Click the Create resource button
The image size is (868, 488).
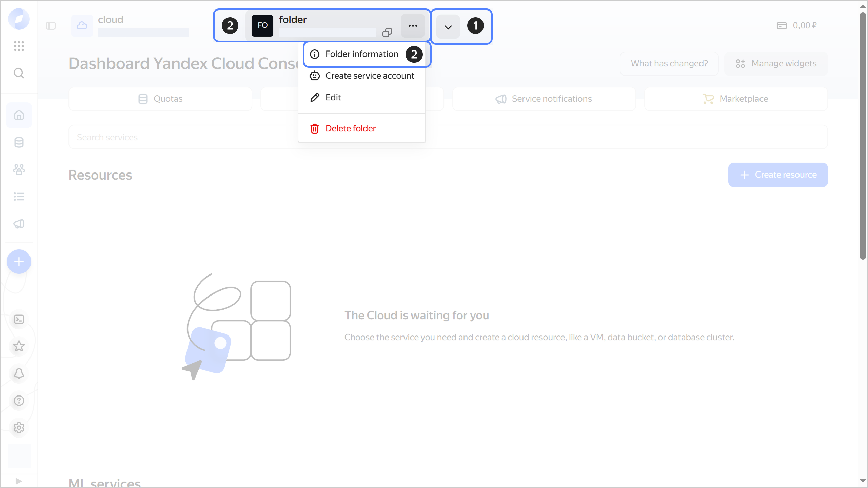(x=778, y=175)
